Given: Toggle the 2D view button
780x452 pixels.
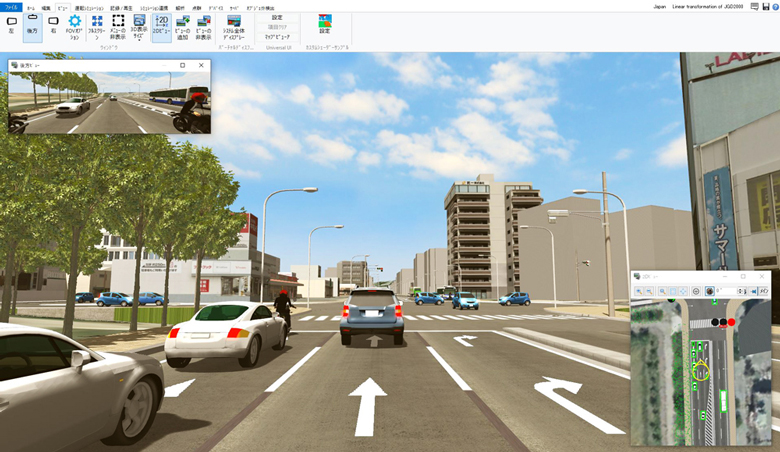Looking at the screenshot, I should pyautogui.click(x=161, y=27).
